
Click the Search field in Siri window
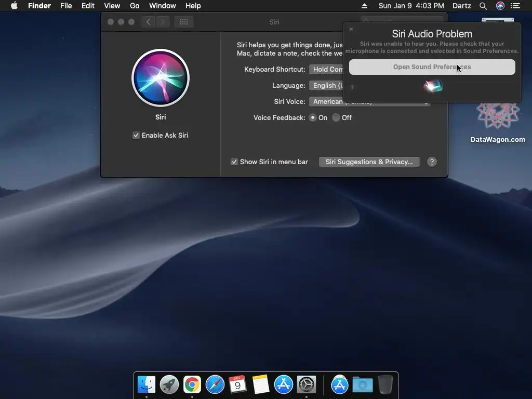click(402, 20)
